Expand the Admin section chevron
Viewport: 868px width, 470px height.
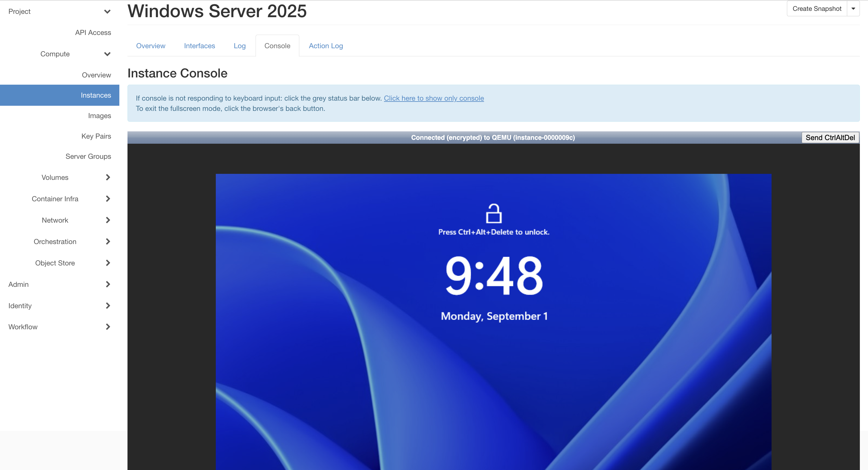(108, 284)
